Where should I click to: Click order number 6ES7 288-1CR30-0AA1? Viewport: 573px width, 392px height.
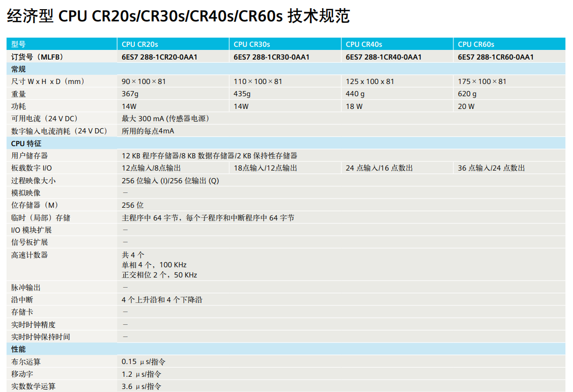(272, 57)
